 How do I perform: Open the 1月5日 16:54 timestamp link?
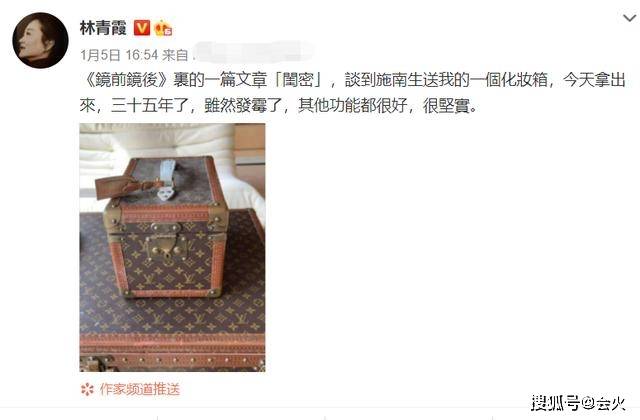119,55
